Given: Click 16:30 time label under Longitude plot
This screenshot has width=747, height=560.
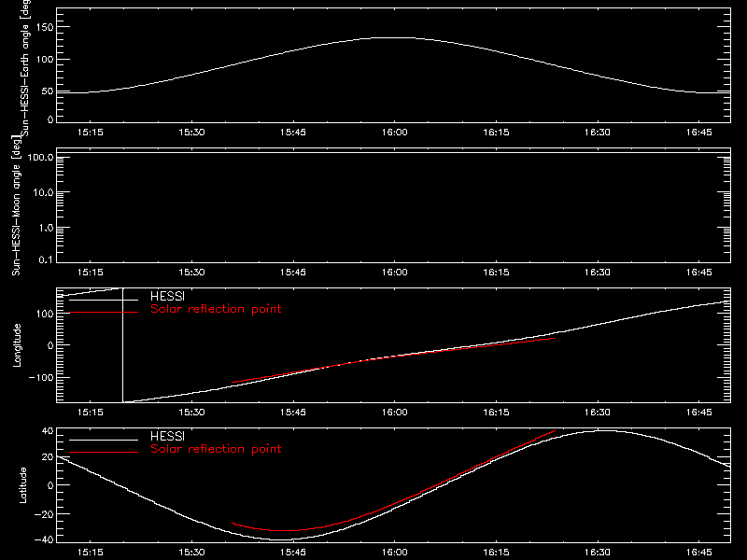Looking at the screenshot, I should click(x=598, y=413).
